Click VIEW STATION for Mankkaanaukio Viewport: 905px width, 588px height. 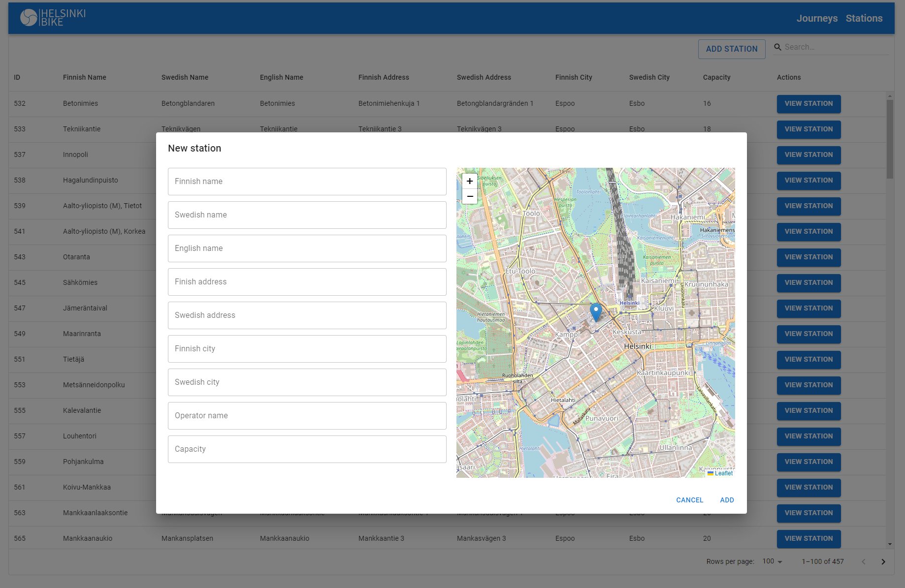[x=808, y=538]
